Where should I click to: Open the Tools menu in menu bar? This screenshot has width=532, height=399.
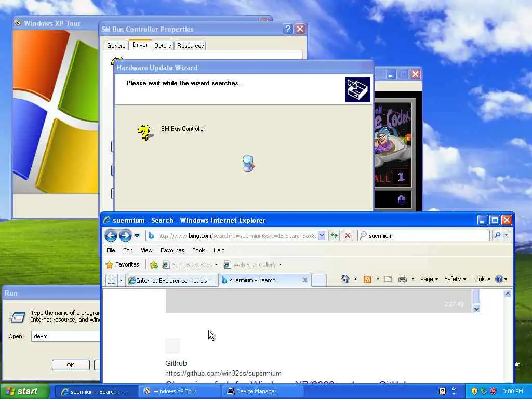tap(199, 250)
